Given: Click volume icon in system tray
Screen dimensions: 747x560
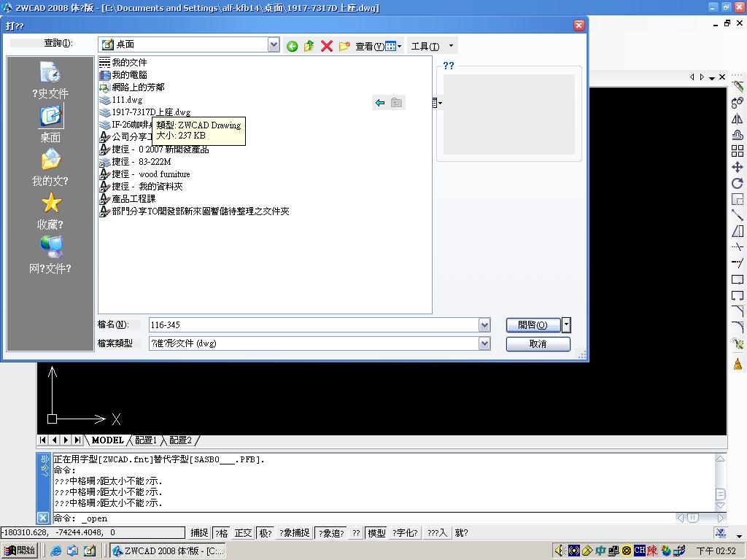Looking at the screenshot, I should click(560, 551).
